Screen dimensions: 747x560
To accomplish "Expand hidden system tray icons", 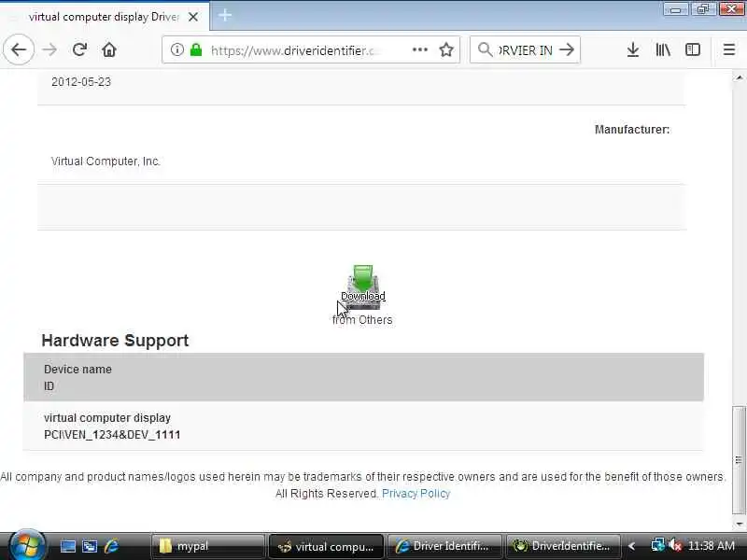I will (x=632, y=546).
